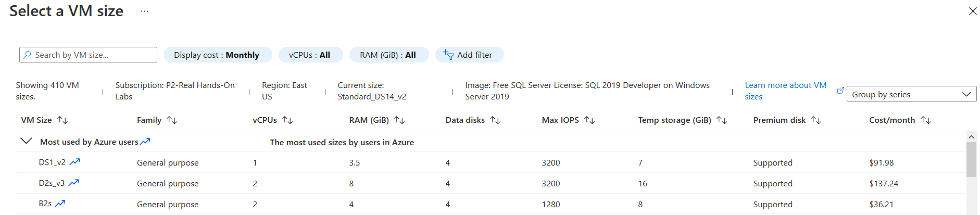Sort by Premium disk column
This screenshot has width=980, height=215.
point(816,120)
